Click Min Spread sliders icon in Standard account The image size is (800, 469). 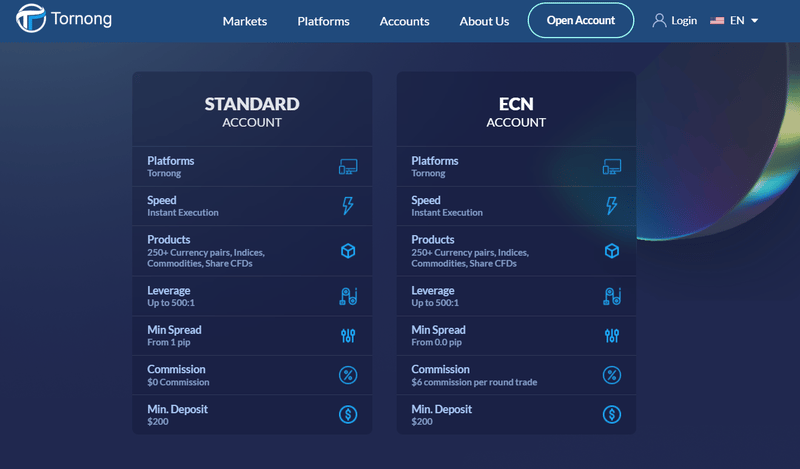click(348, 336)
